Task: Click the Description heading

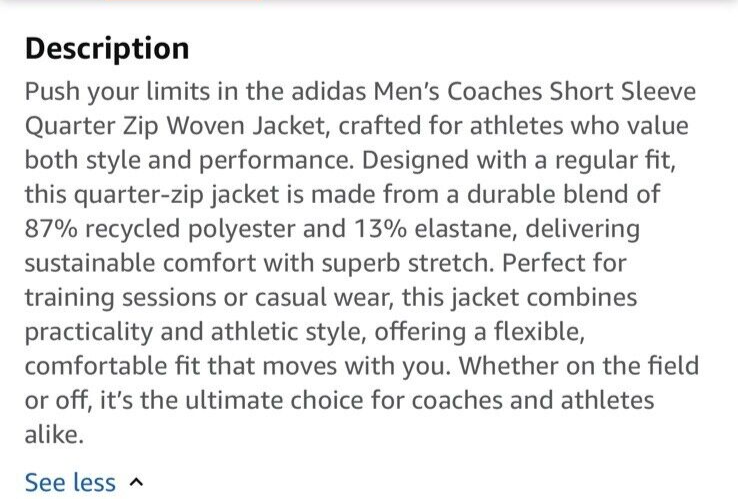Action: tap(107, 48)
